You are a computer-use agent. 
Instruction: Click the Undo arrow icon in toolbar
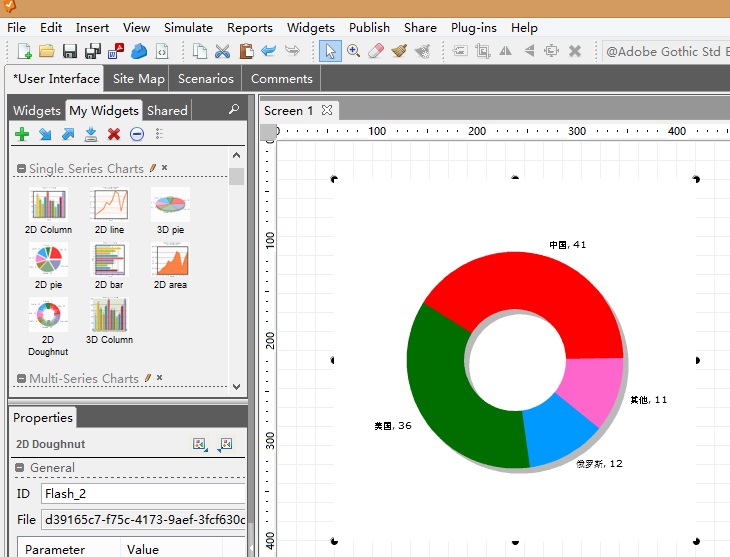click(x=268, y=51)
